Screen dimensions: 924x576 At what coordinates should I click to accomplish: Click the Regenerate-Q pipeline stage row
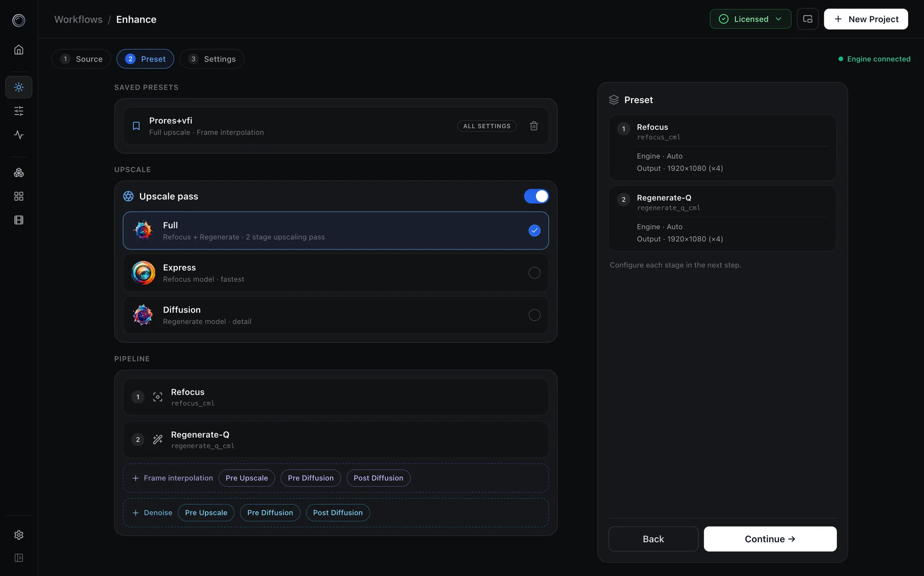(336, 440)
